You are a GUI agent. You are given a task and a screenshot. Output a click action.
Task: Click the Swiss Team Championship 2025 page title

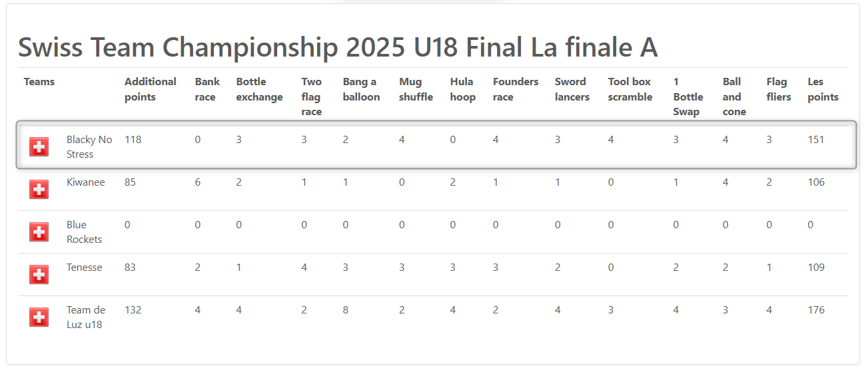point(337,47)
